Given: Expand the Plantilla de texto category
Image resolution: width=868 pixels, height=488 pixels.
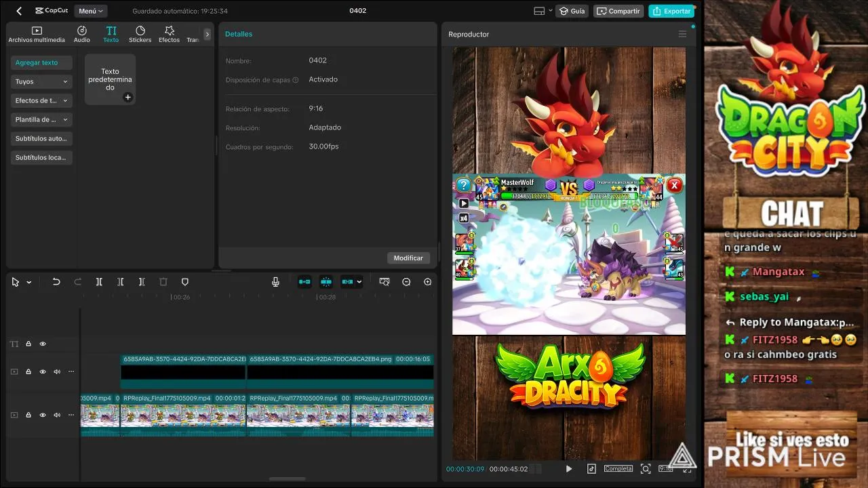Looking at the screenshot, I should tap(41, 119).
